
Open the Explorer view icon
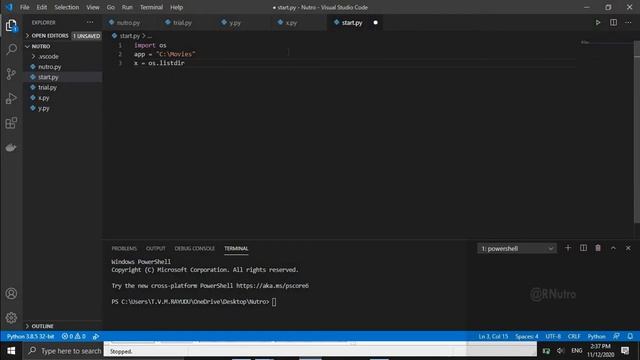(x=11, y=26)
